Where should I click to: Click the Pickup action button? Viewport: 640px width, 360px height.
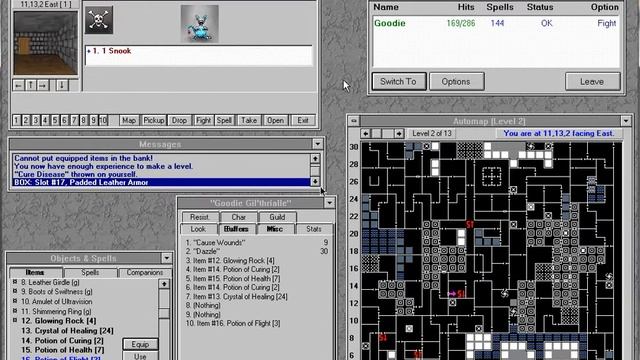(x=153, y=120)
